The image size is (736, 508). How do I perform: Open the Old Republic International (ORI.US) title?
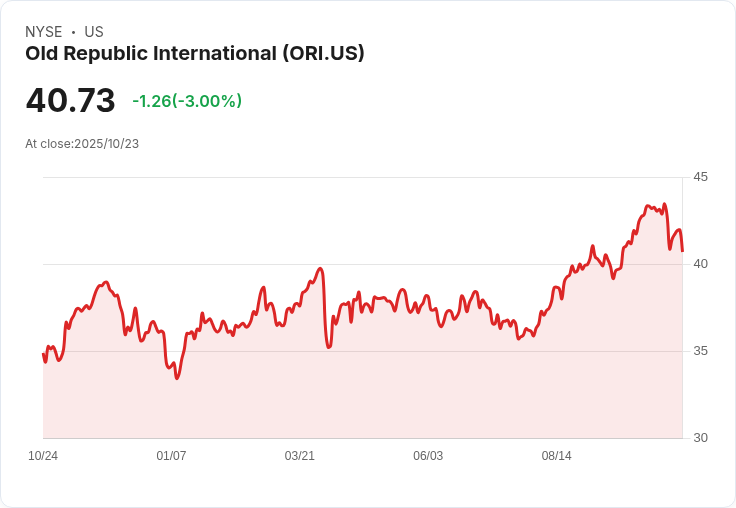click(x=194, y=53)
